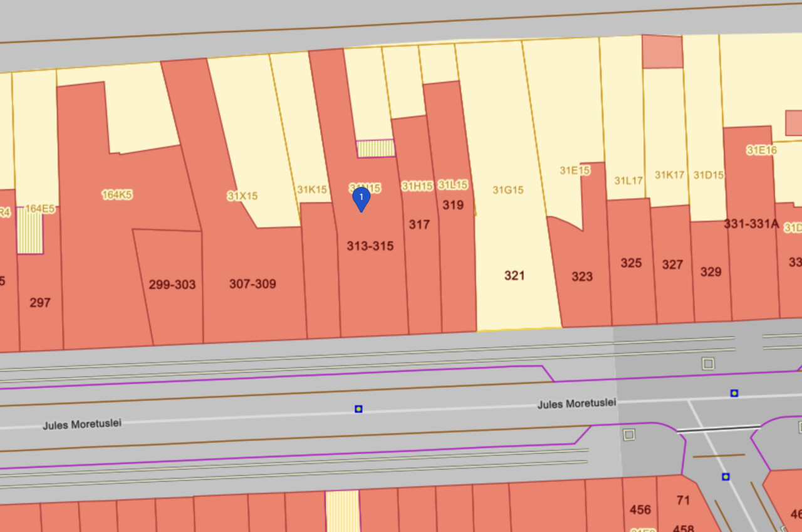Click building number 313-315

point(370,246)
